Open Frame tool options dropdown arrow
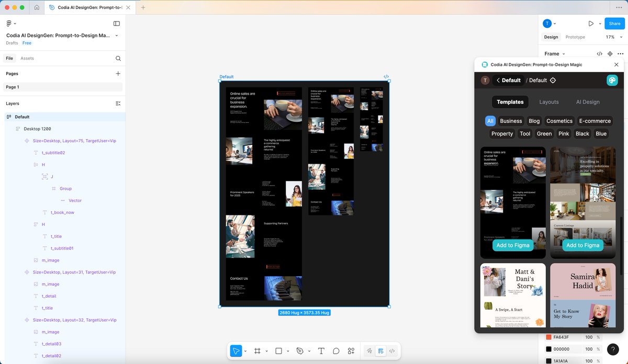This screenshot has height=364, width=628. (x=266, y=351)
